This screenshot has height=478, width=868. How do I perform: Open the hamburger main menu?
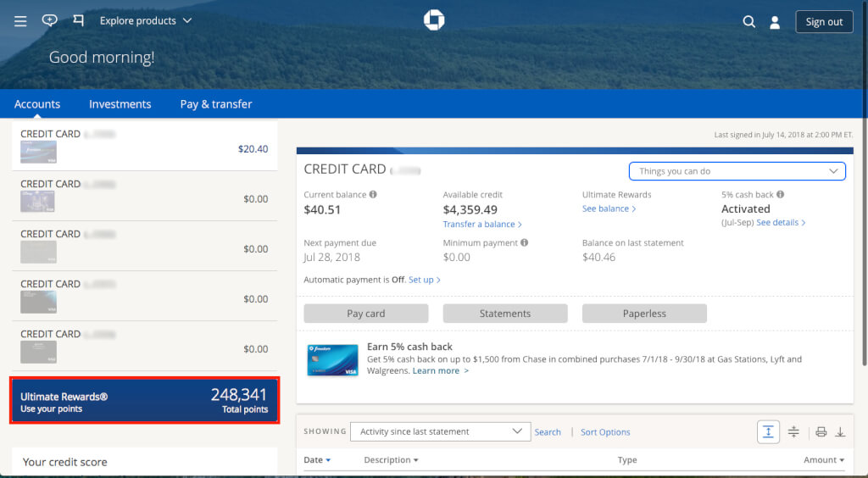20,21
